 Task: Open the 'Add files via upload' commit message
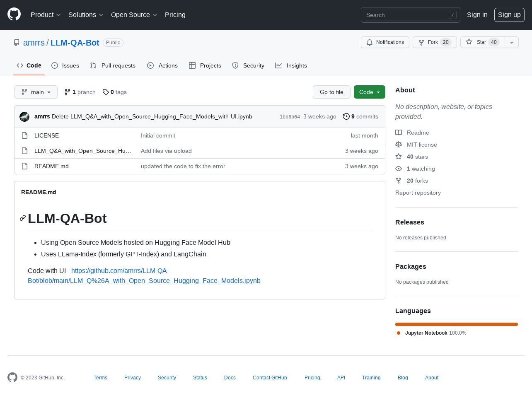166,151
